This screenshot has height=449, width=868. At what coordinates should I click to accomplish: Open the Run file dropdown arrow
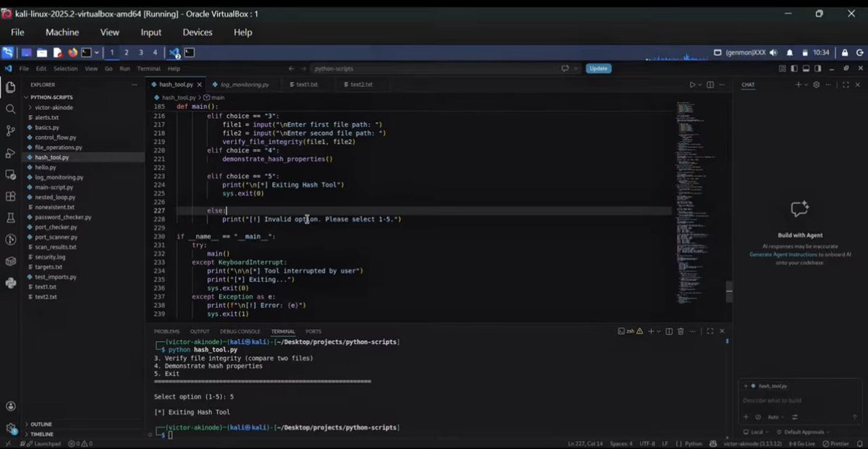(x=699, y=85)
